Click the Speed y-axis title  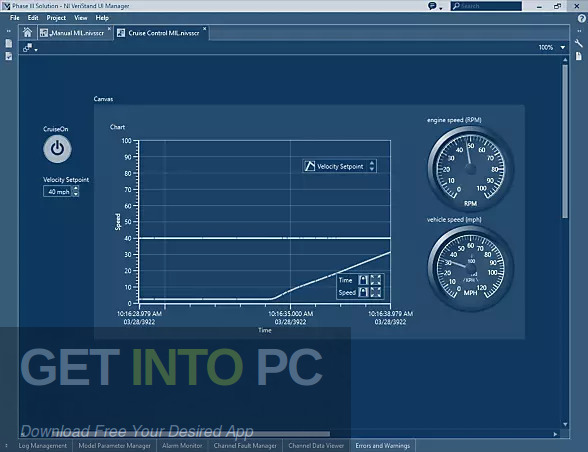[x=118, y=222]
